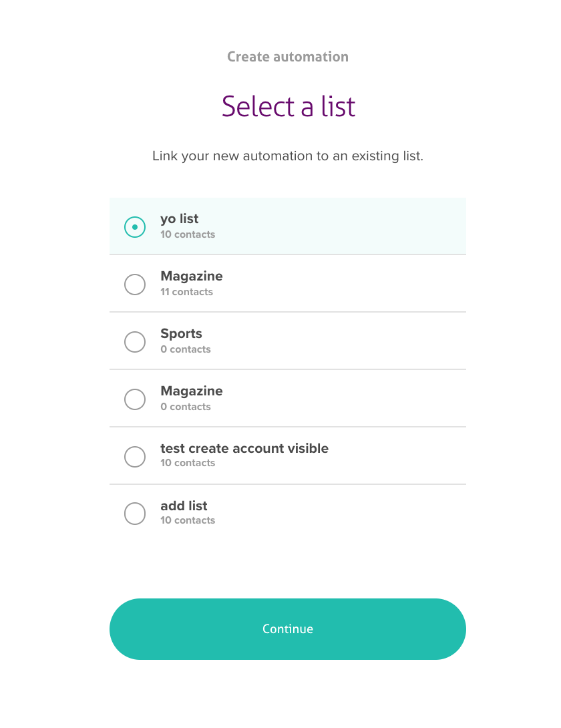Click "10 contacts" under "test create account visible"
Image resolution: width=561 pixels, height=728 pixels.
[x=188, y=463]
